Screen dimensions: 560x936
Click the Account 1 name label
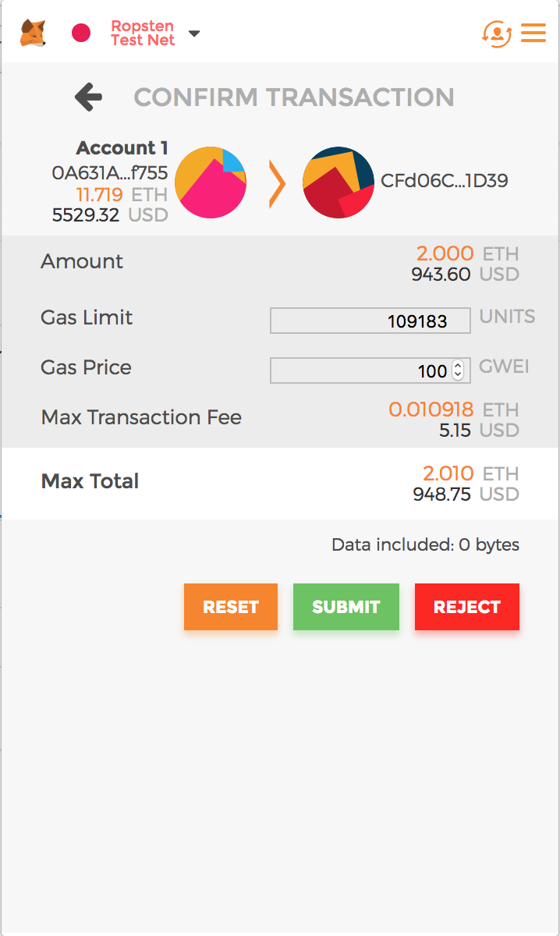[122, 148]
